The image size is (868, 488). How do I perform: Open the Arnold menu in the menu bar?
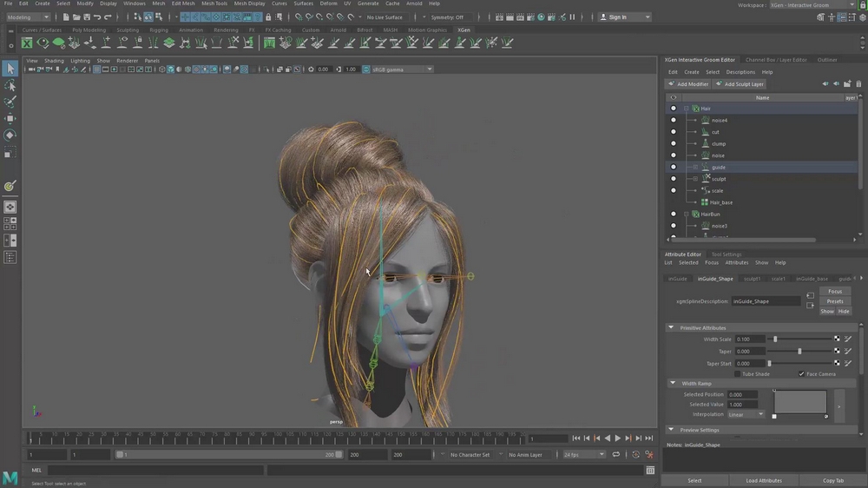point(414,3)
